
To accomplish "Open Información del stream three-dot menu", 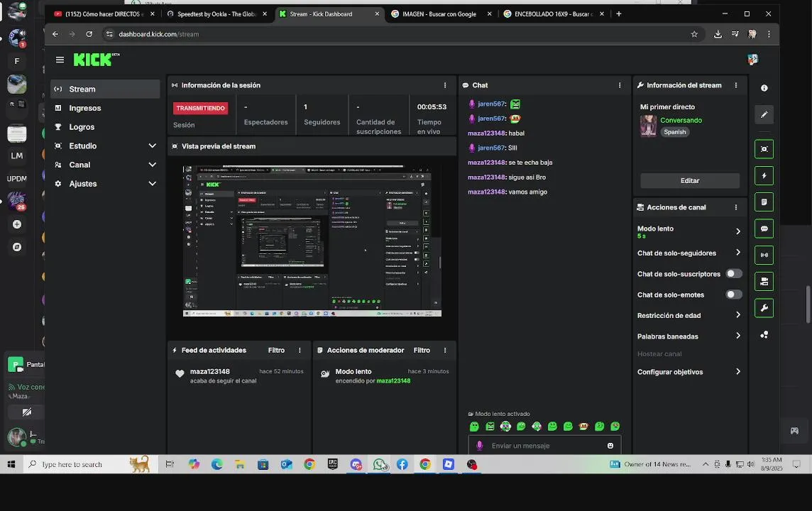I will tap(736, 85).
